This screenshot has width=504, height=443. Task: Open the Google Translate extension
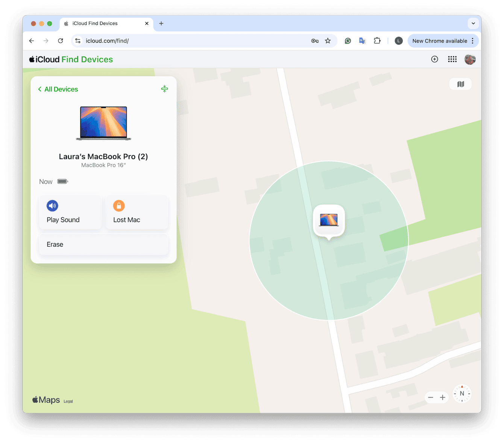pos(362,41)
